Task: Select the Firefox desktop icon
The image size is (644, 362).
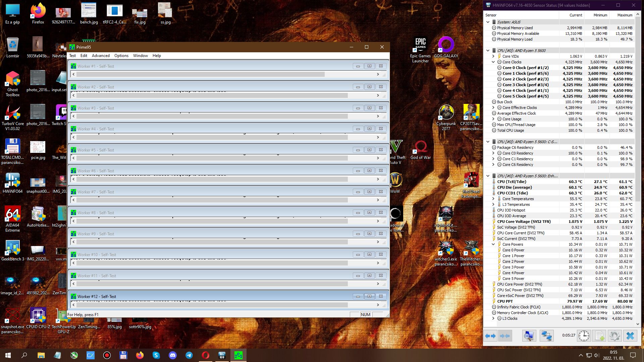Action: 38,14
